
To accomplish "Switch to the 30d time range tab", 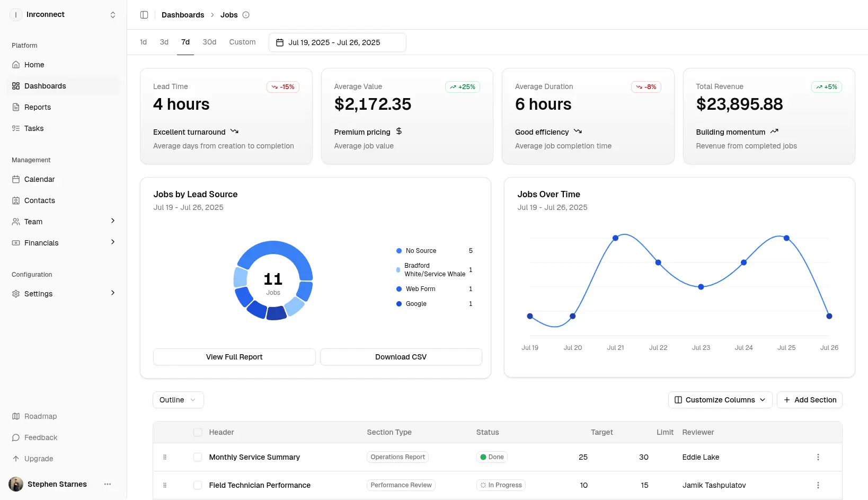I will coord(209,42).
